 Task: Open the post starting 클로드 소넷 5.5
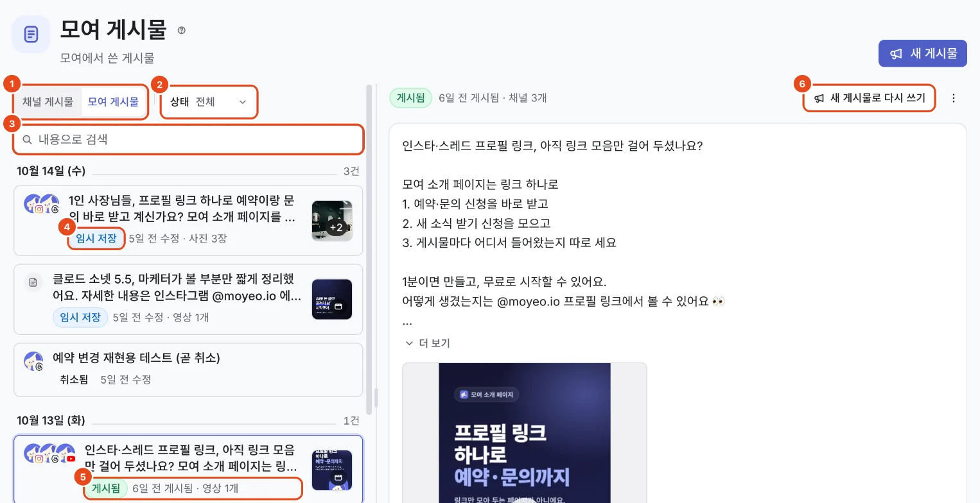point(188,299)
